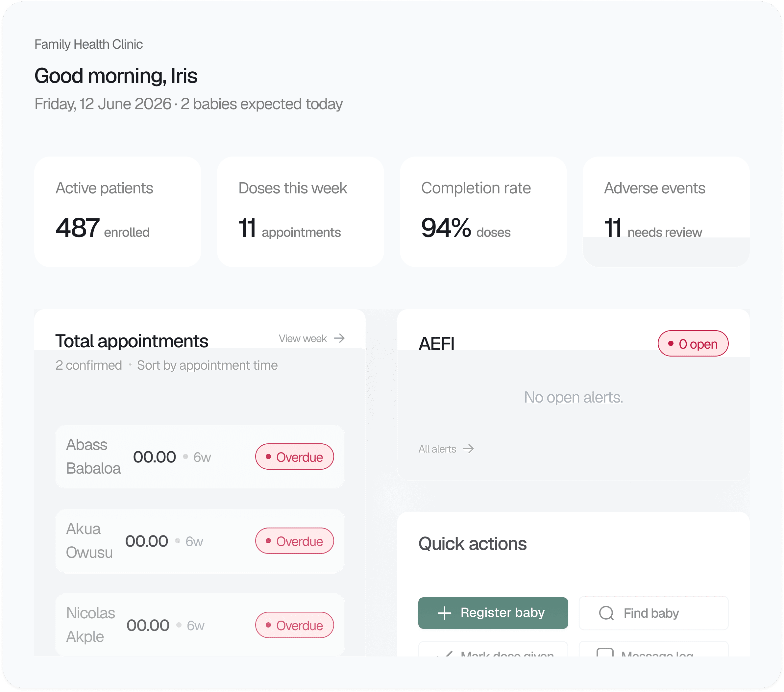Click the 00.00 time in Nicolas Akple row
The image size is (784, 692).
tap(148, 626)
